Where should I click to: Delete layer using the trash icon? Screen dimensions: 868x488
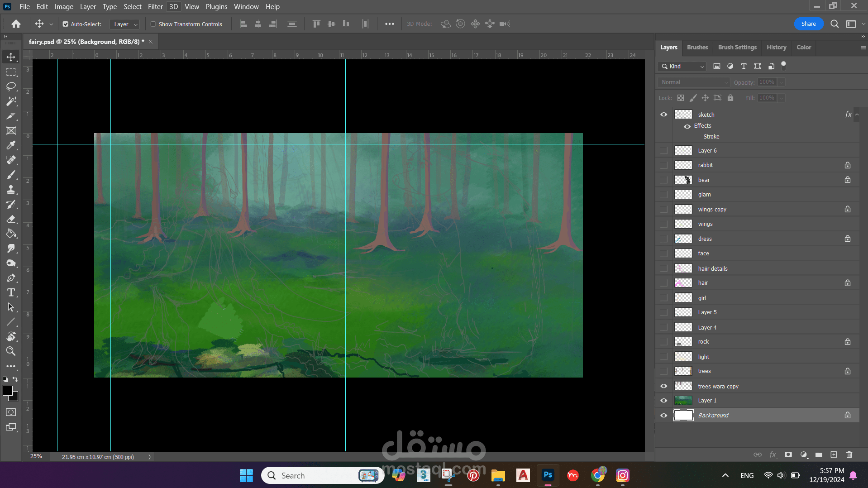[x=849, y=455]
